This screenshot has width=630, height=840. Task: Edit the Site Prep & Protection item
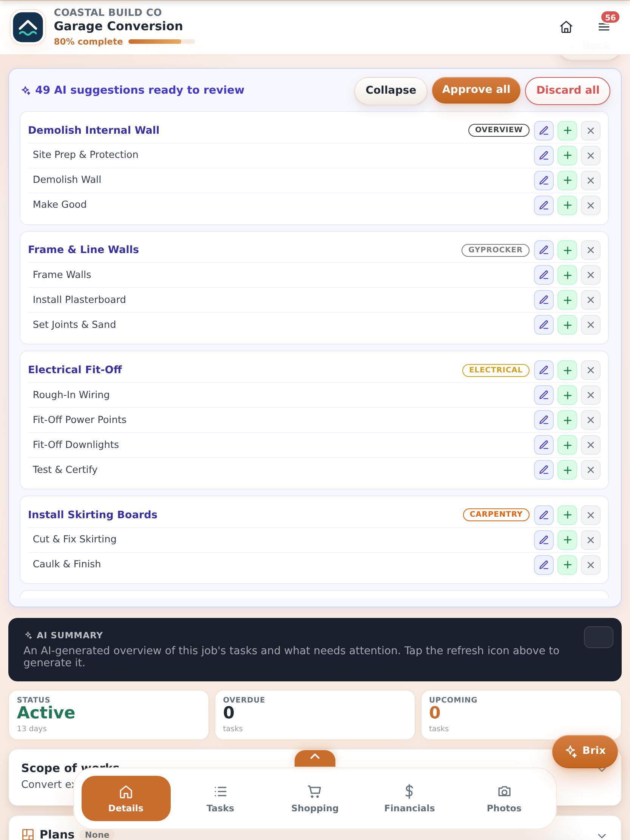click(544, 156)
